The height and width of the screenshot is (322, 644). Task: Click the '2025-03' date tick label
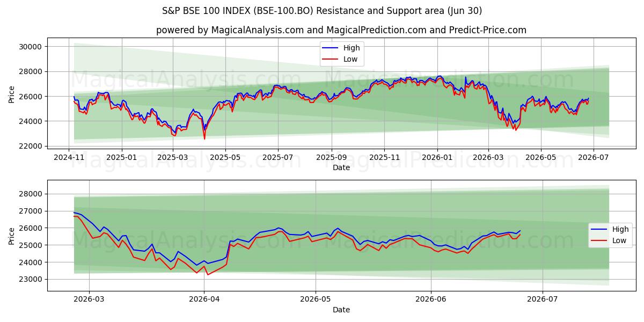click(x=173, y=158)
